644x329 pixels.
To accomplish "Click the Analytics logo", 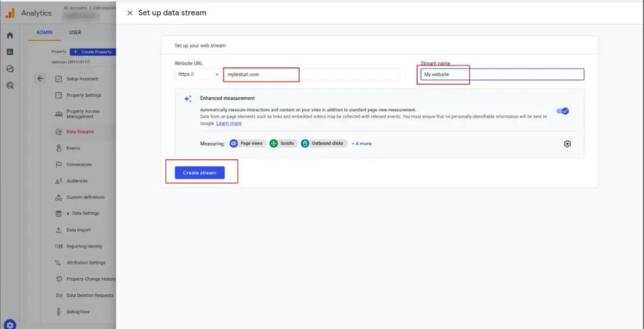I will 29,13.
